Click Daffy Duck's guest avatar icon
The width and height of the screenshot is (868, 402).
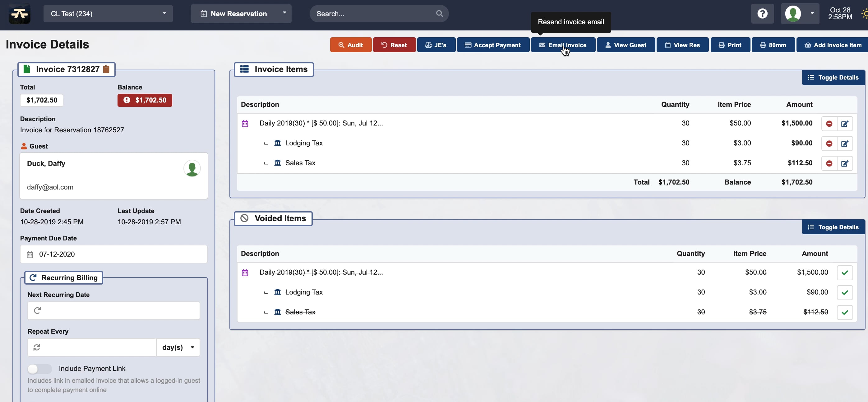click(x=192, y=168)
